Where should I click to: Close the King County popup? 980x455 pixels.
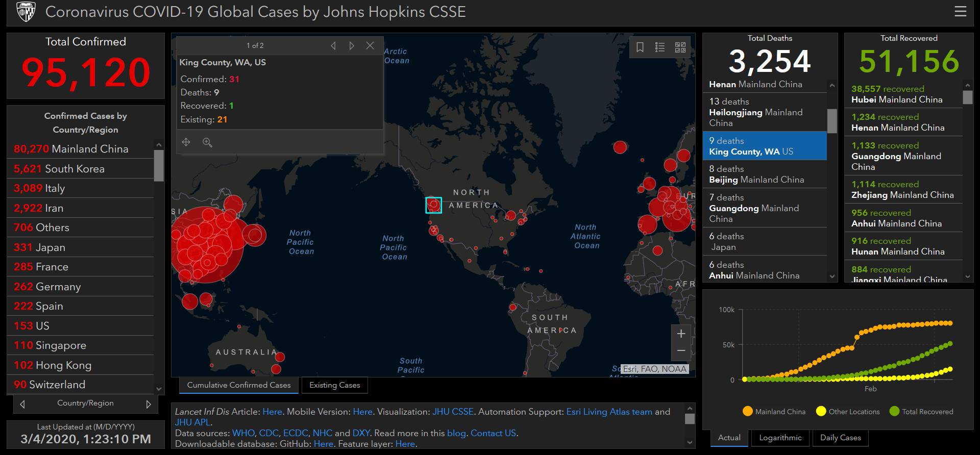(x=370, y=45)
